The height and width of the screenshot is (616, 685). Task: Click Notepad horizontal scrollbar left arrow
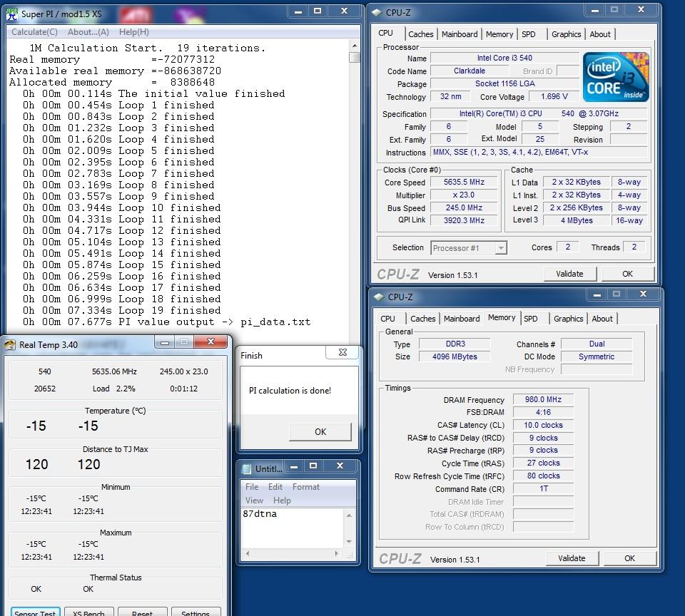click(x=248, y=553)
